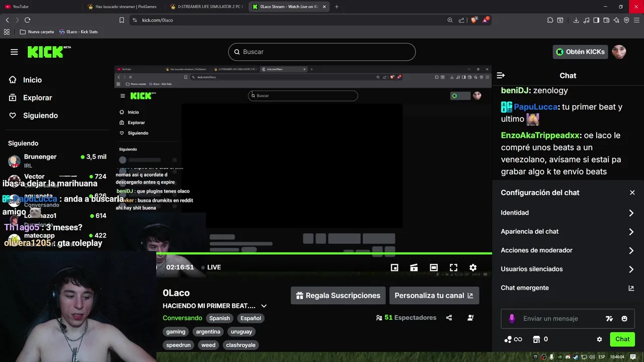
Task: Open the browser main menu
Action: [637, 20]
